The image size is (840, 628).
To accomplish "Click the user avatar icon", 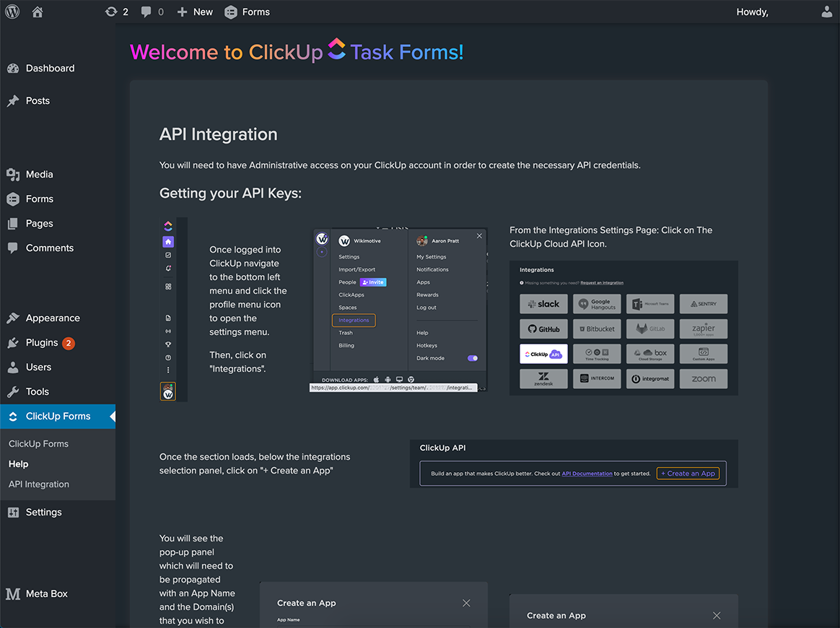I will click(826, 12).
